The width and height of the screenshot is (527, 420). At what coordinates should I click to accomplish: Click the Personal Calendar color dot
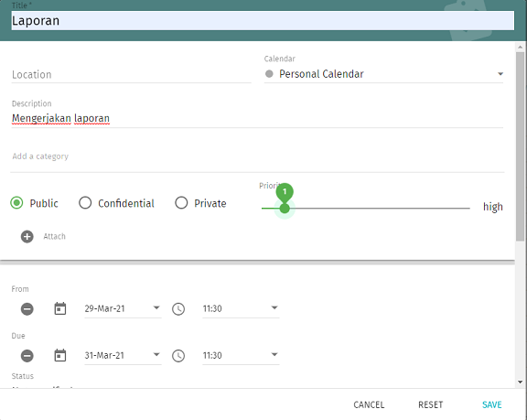click(x=269, y=73)
